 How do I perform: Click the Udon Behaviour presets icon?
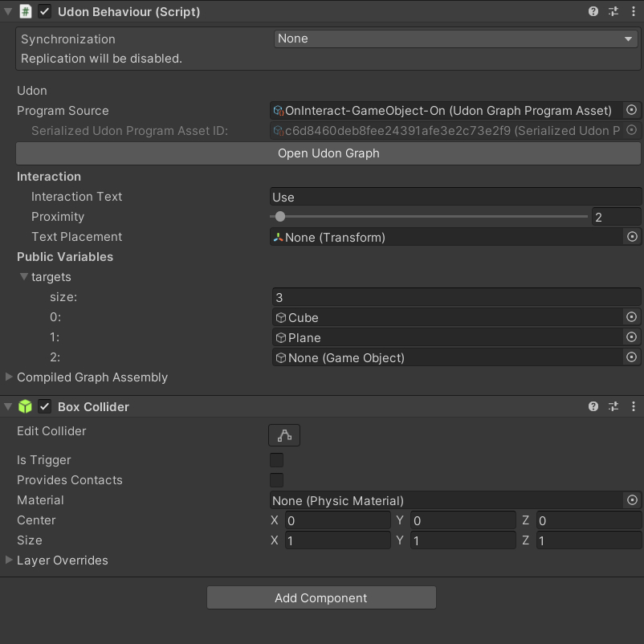pyautogui.click(x=613, y=11)
